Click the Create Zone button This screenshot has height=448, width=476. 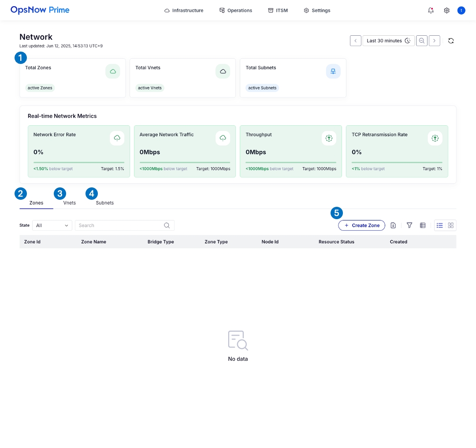coord(361,225)
